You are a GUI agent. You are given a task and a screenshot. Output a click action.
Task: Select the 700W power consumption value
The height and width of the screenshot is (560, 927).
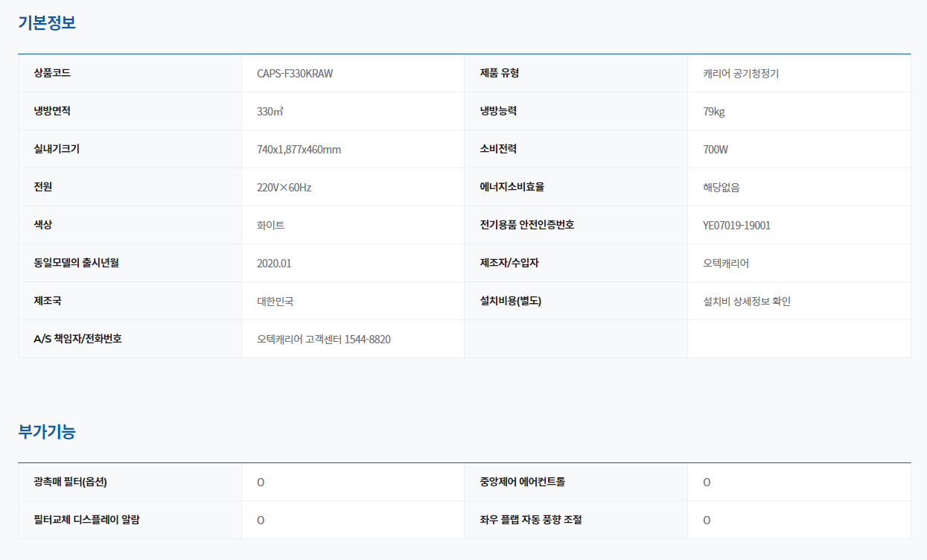[x=715, y=150]
